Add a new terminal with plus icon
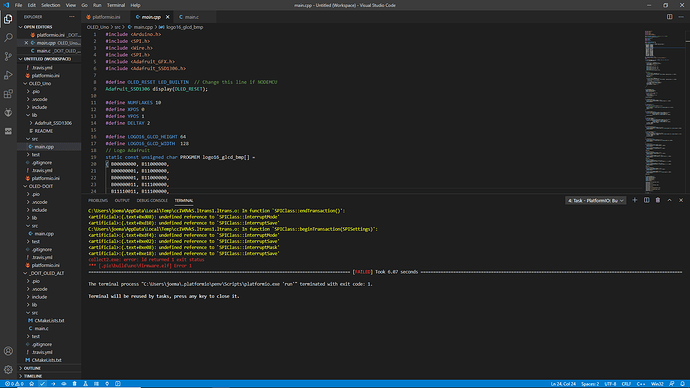690x388 pixels. 635,200
